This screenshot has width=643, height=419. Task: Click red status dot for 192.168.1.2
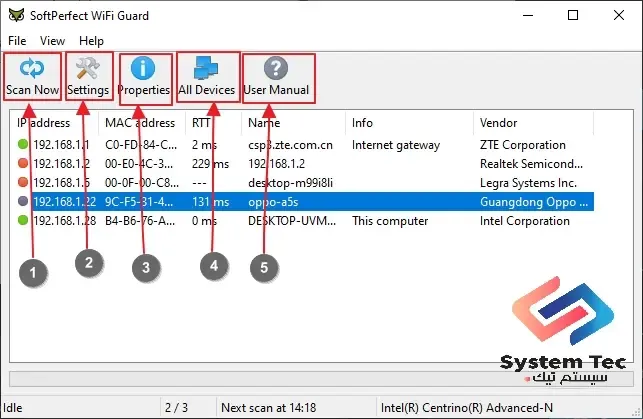23,163
